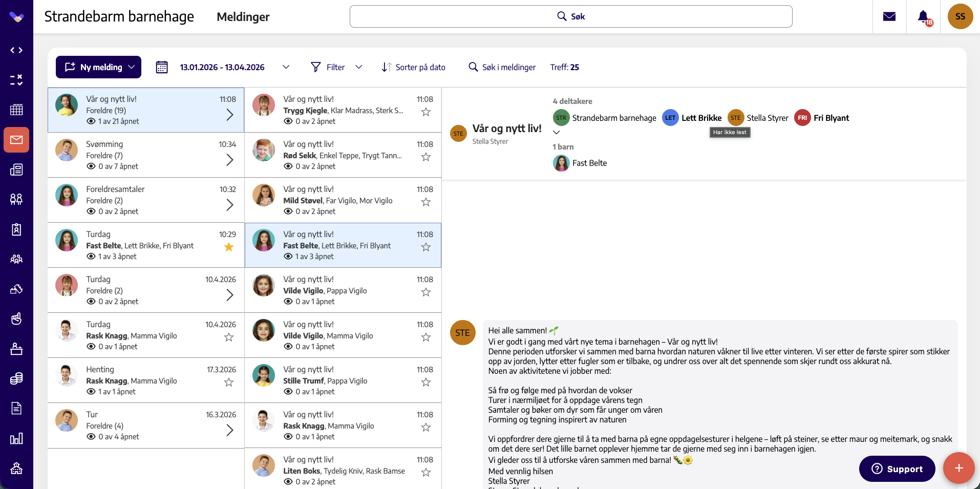Click the Support button
The image size is (980, 489).
(x=897, y=469)
